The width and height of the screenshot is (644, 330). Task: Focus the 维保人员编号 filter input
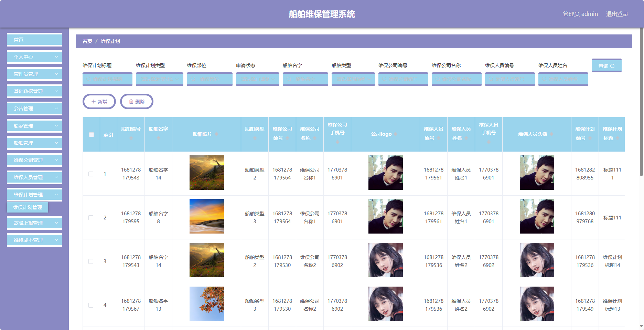click(510, 79)
